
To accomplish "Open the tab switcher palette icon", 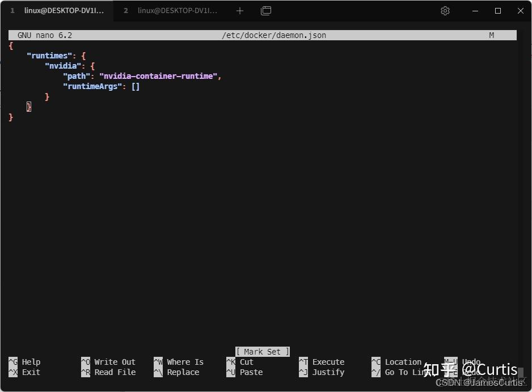I will point(266,10).
